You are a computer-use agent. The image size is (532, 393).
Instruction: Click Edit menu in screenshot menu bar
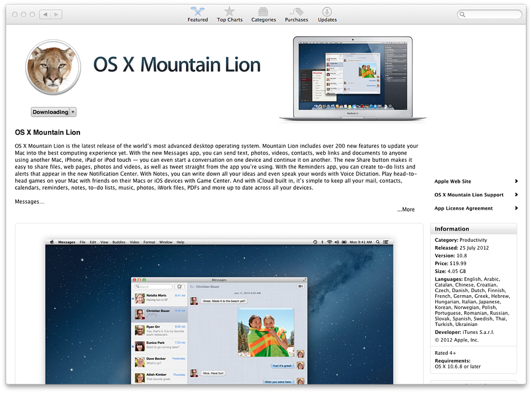92,242
